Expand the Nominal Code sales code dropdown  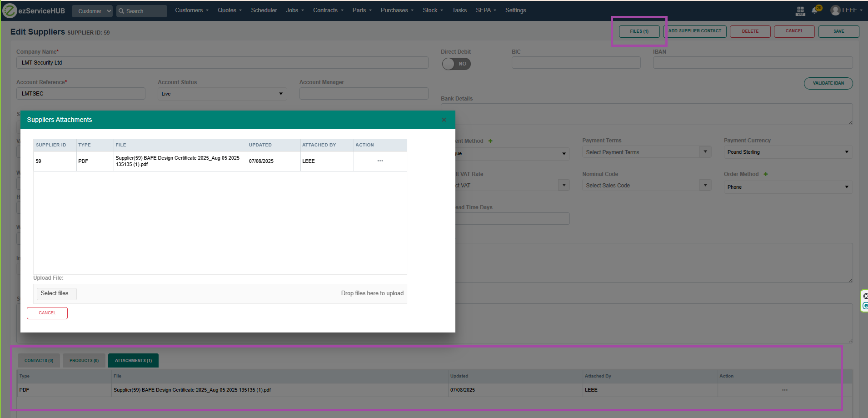(646, 186)
